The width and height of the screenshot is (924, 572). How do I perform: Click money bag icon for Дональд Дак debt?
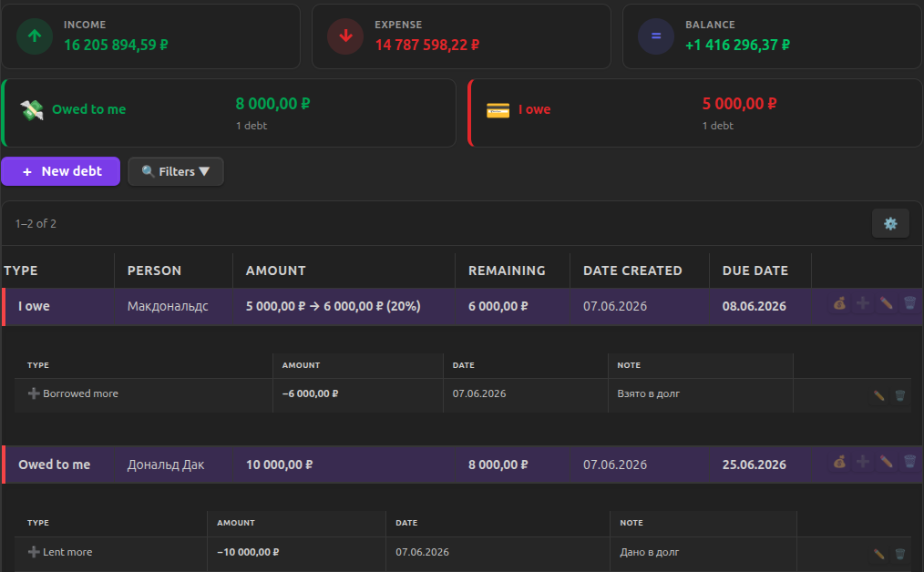pos(839,462)
